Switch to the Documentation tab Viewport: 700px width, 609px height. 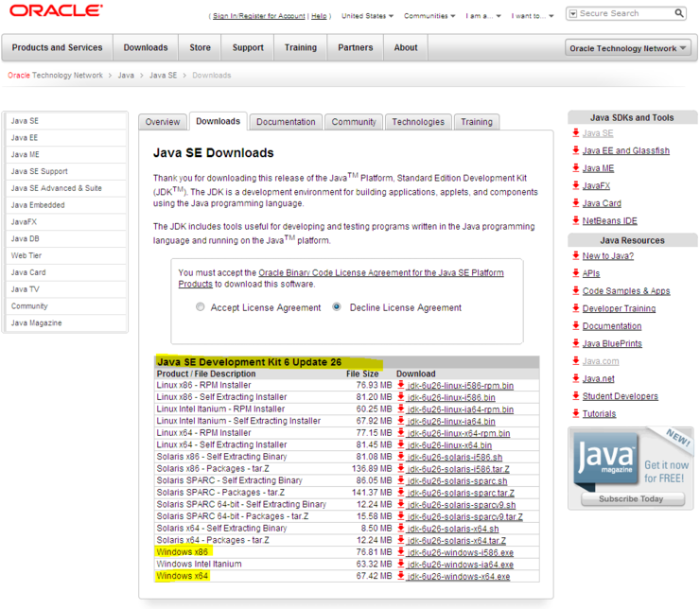pyautogui.click(x=286, y=122)
